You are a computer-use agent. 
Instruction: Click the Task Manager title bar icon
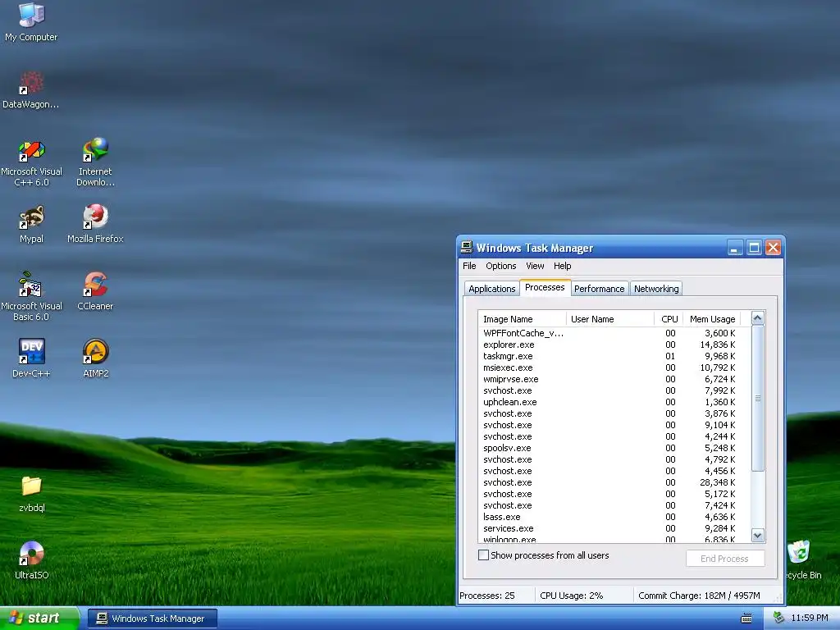[x=467, y=247]
